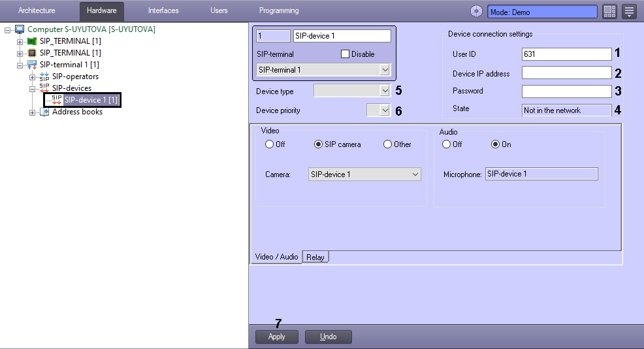Click the SIP-operators icon in tree

coord(44,76)
